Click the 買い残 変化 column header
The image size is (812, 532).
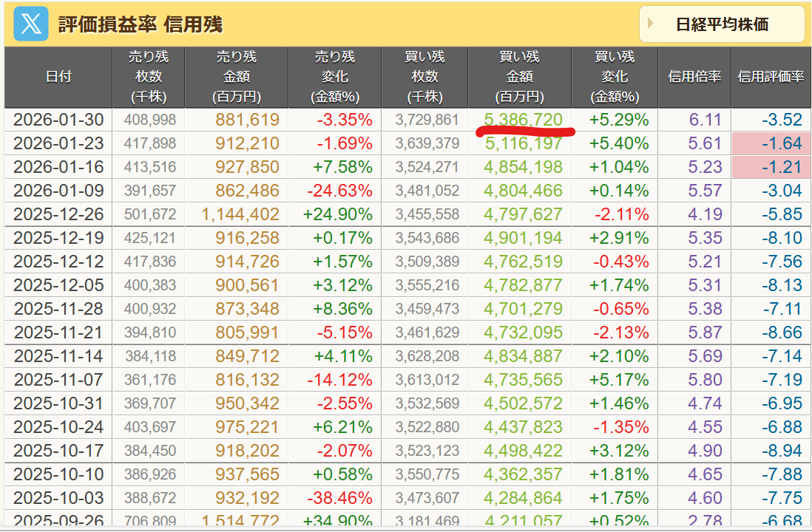pyautogui.click(x=615, y=77)
